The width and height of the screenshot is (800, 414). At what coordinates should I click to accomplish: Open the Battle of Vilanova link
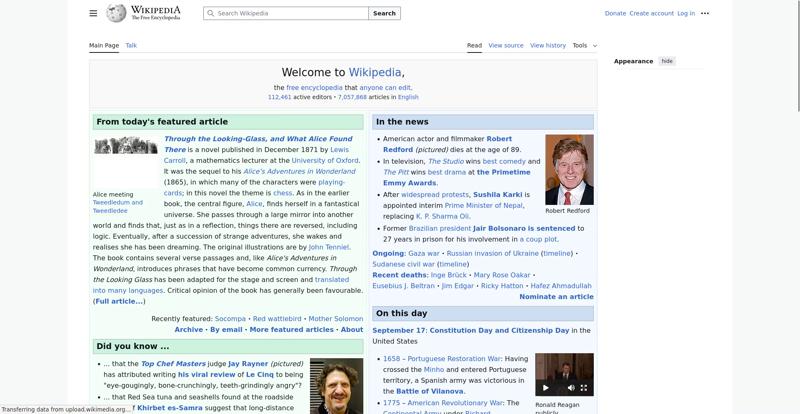click(x=430, y=391)
